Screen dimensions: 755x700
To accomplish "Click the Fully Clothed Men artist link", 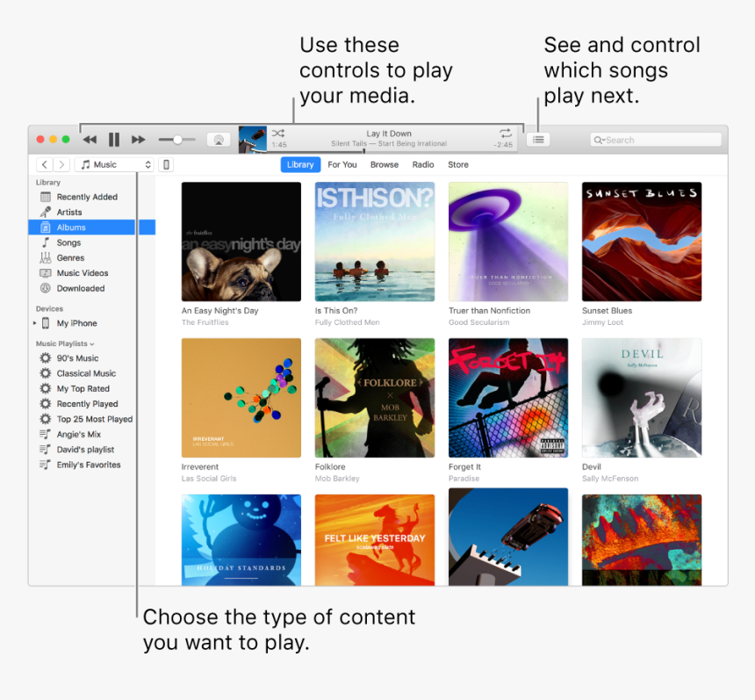I will tap(347, 322).
